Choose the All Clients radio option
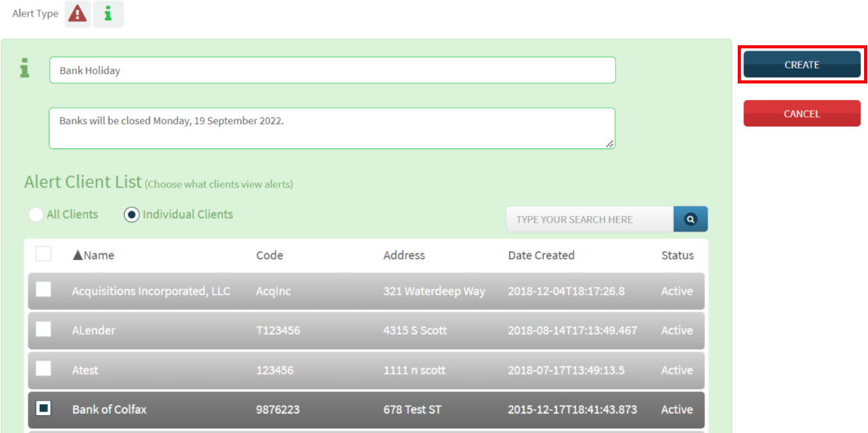 (x=36, y=215)
